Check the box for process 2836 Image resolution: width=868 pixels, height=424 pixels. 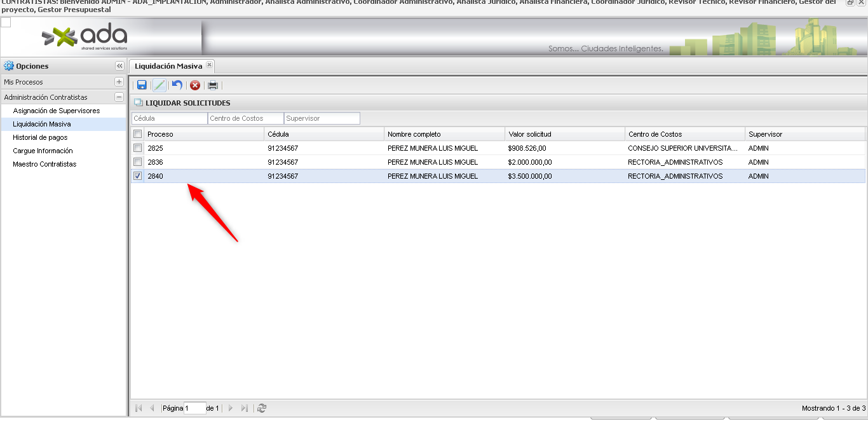click(137, 162)
